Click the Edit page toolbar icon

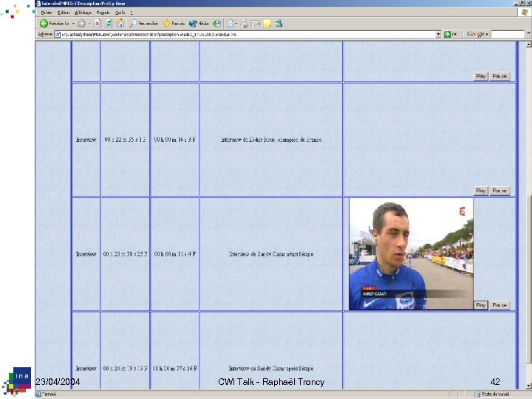click(x=256, y=24)
